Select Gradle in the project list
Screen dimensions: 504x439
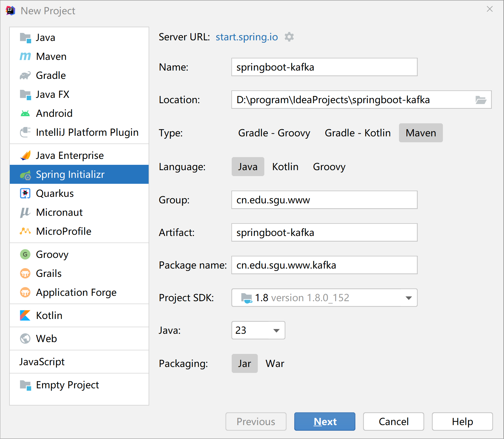(x=79, y=75)
